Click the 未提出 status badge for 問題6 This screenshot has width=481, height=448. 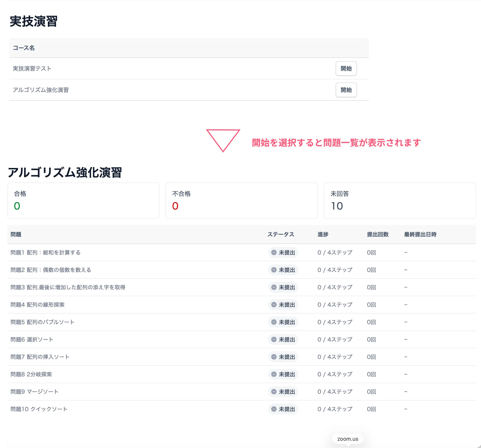[283, 339]
